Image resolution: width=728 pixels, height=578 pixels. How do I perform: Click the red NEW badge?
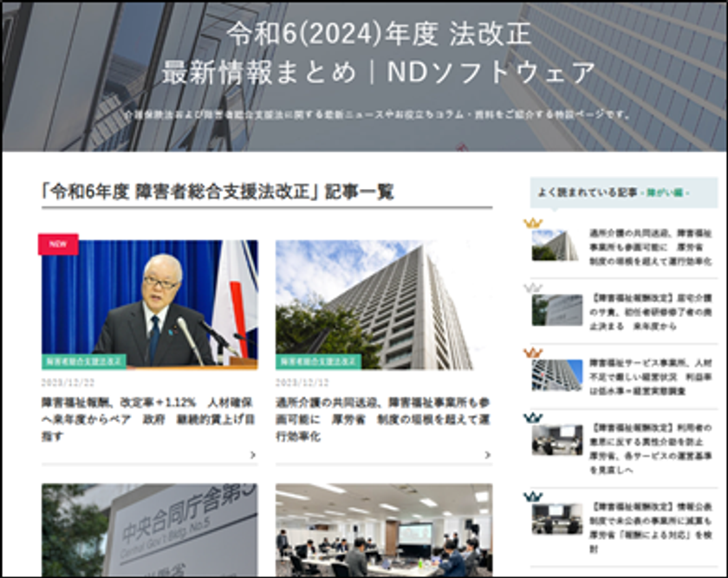(58, 244)
